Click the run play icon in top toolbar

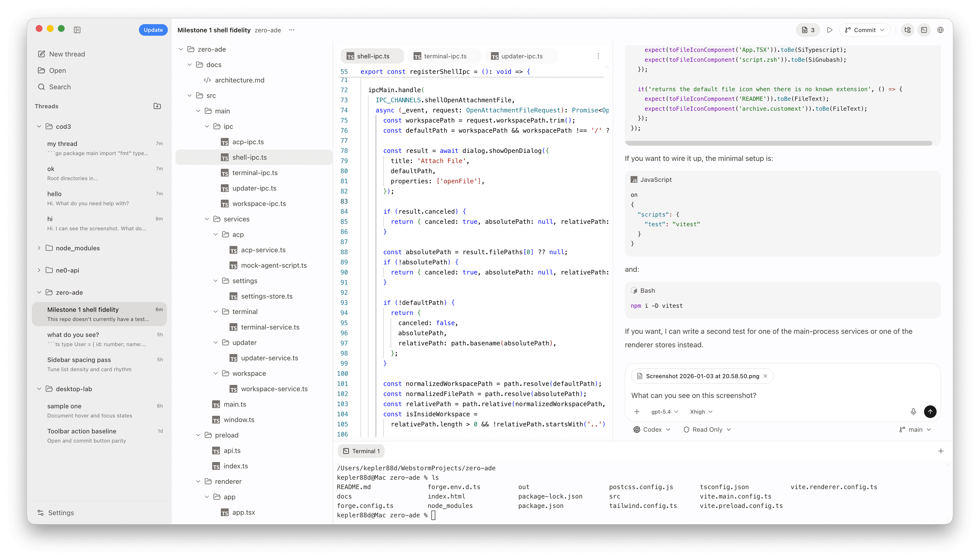(830, 30)
